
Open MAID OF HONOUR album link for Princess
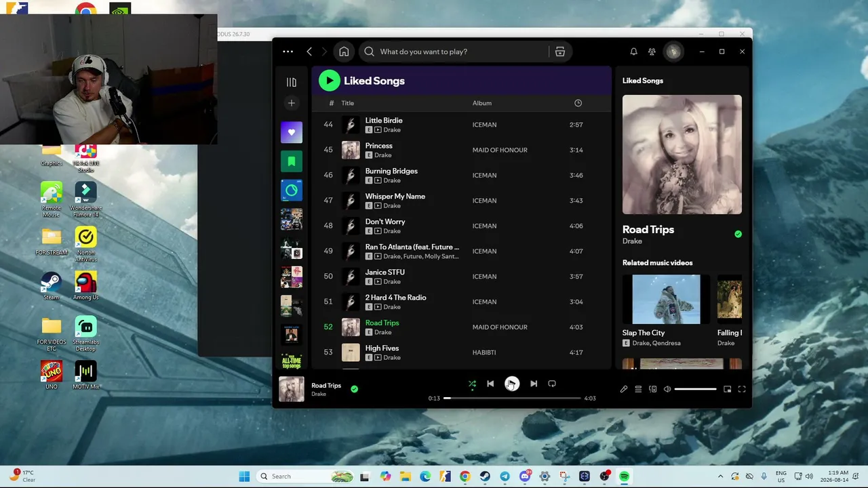coord(500,150)
